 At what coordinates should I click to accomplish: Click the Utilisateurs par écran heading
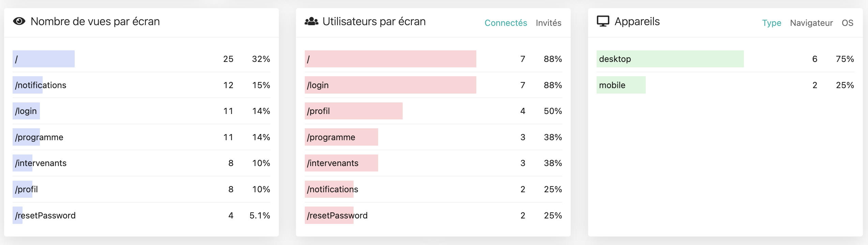click(x=374, y=21)
